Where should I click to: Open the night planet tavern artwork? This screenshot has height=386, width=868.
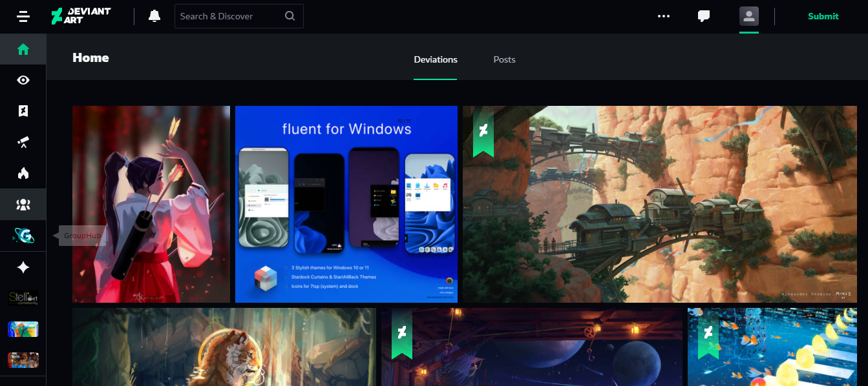(532, 347)
